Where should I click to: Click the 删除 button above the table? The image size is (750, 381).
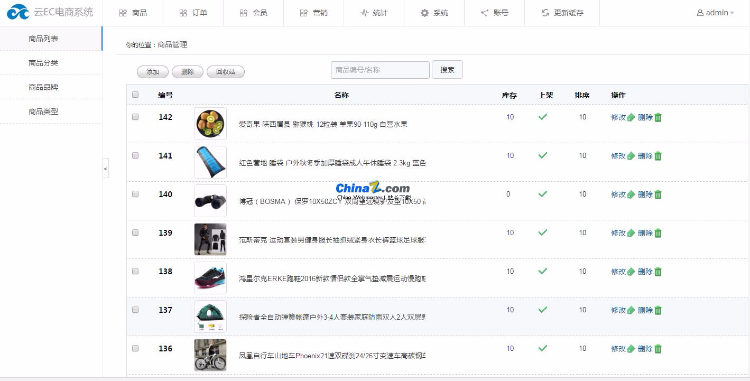point(188,72)
